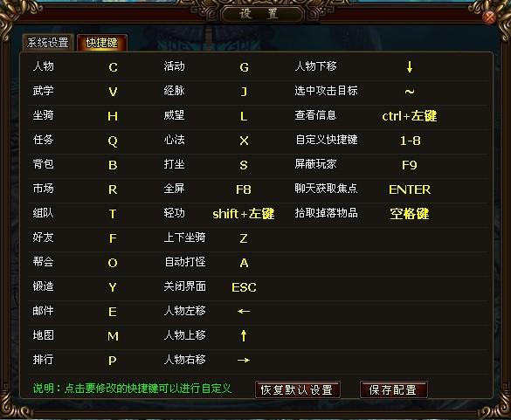Change the F9 key for 屏蔽玩家

pos(410,165)
